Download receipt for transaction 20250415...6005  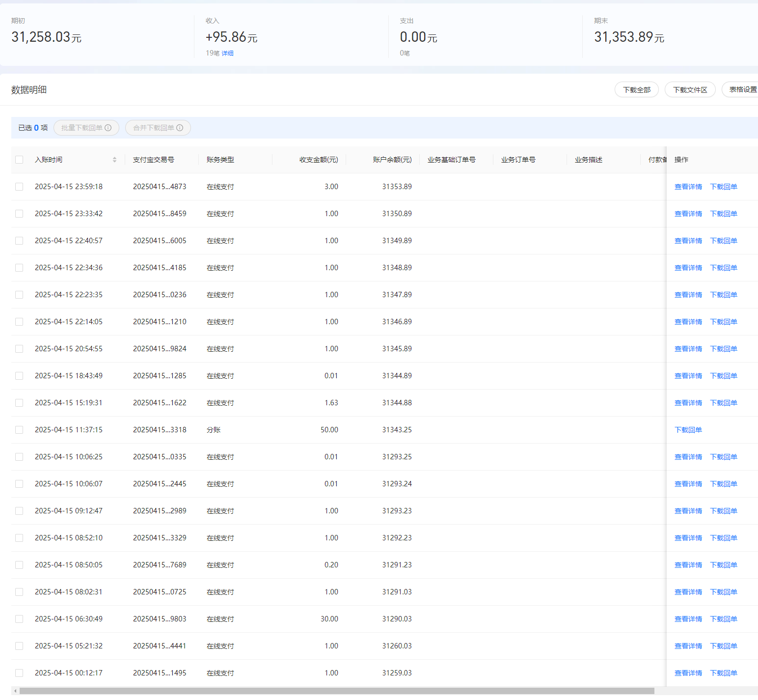tap(724, 241)
